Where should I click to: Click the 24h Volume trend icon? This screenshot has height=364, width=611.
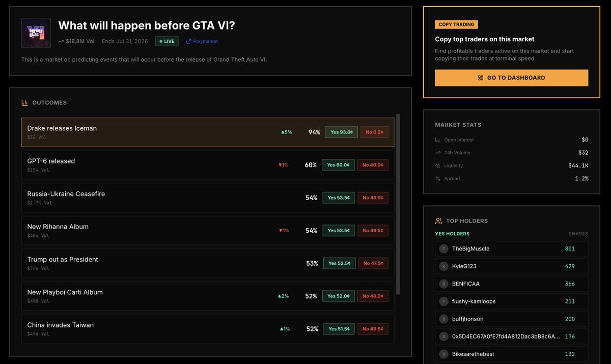438,153
